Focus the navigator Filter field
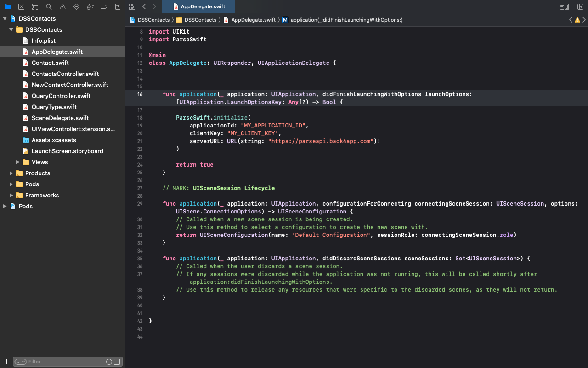 [67, 362]
